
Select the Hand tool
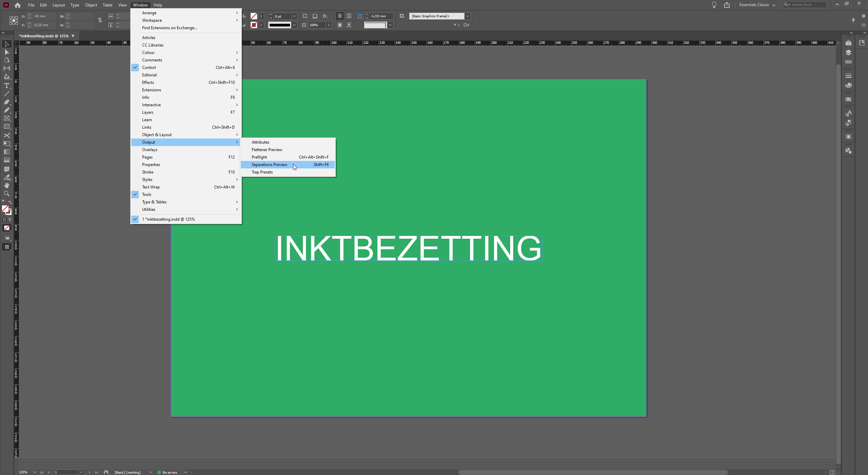pyautogui.click(x=6, y=185)
